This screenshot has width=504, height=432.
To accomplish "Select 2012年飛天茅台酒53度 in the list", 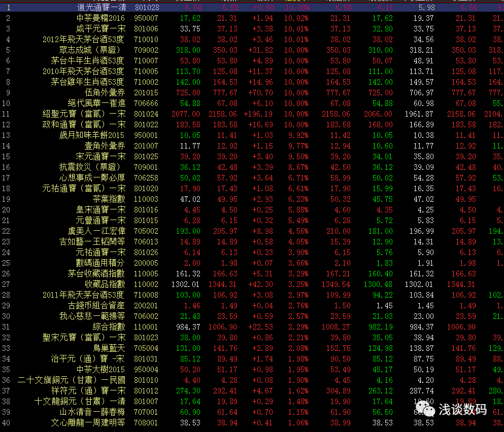I will (x=83, y=40).
